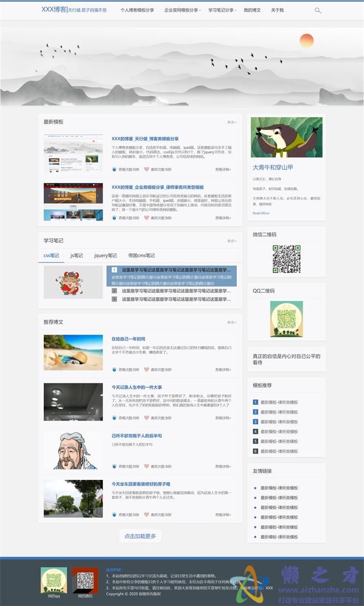Open the 帝国cms笔记 tab
This screenshot has width=364, height=606.
click(141, 256)
